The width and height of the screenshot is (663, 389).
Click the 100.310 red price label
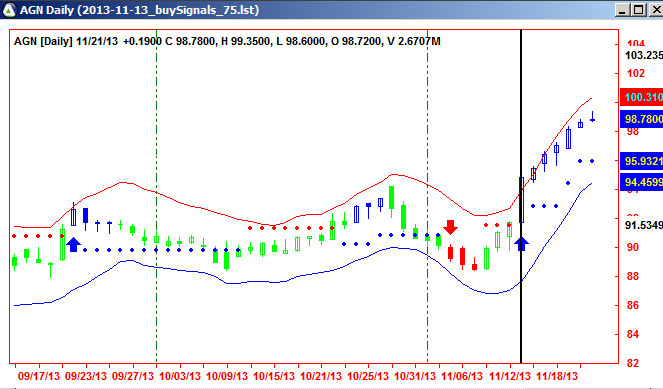[x=641, y=97]
